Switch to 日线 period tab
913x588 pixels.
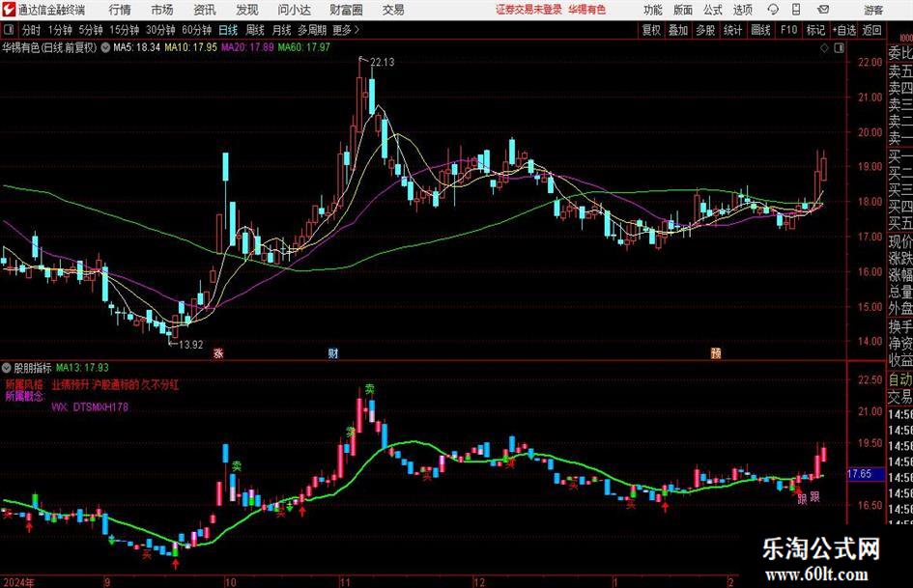pyautogui.click(x=228, y=30)
